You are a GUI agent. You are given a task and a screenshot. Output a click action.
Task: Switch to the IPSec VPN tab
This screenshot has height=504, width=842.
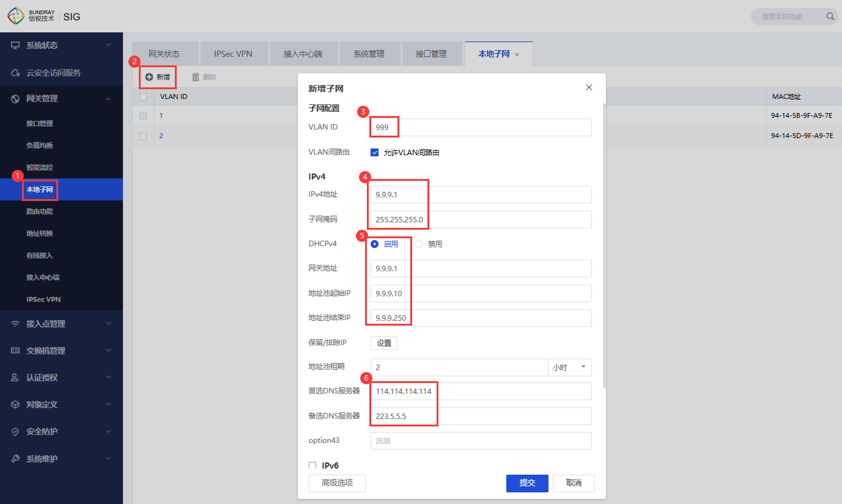234,54
